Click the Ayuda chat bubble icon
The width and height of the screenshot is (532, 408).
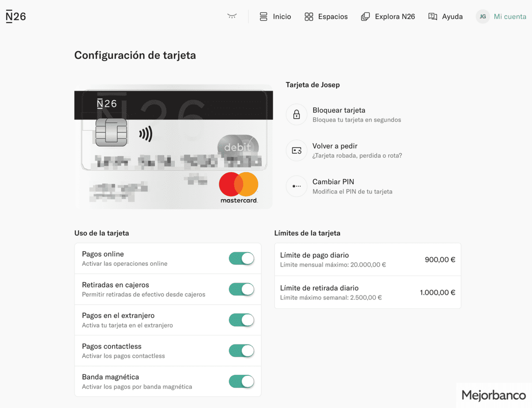click(x=433, y=17)
